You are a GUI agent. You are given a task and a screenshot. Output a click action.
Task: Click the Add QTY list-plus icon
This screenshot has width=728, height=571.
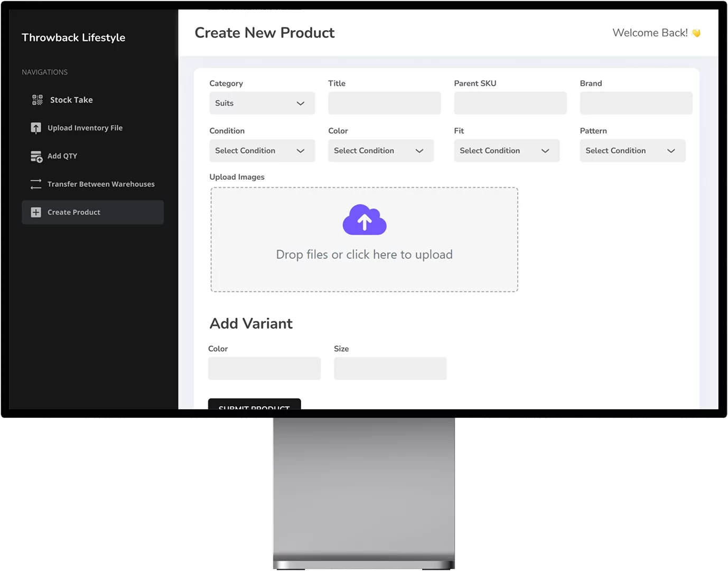click(x=35, y=156)
